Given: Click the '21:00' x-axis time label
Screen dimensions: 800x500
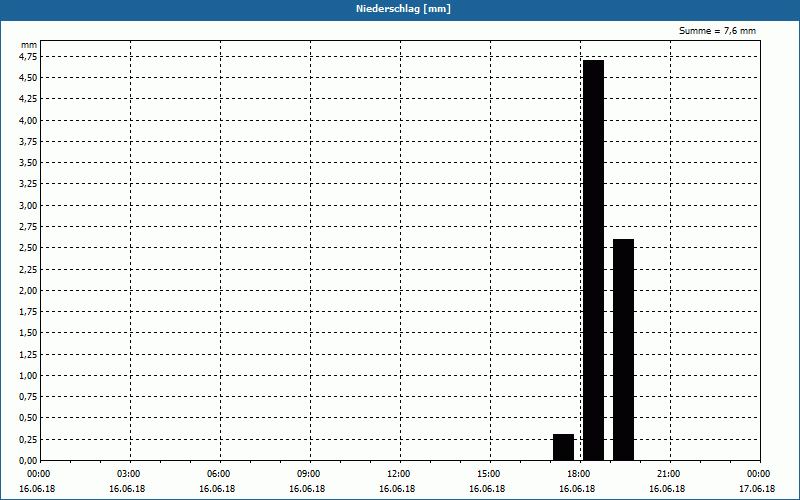Looking at the screenshot, I should click(x=668, y=474).
